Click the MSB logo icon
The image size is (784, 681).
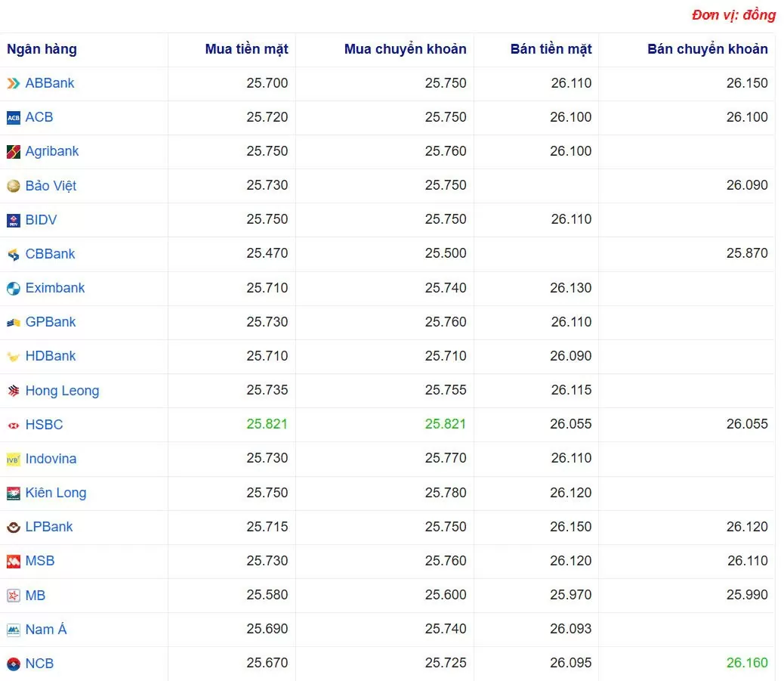click(x=14, y=561)
